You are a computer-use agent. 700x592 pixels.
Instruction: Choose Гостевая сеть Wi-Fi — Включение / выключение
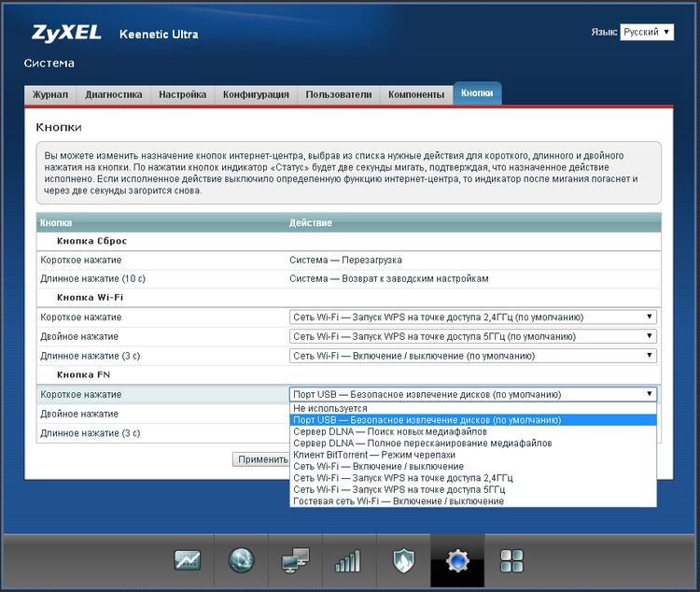click(x=473, y=501)
